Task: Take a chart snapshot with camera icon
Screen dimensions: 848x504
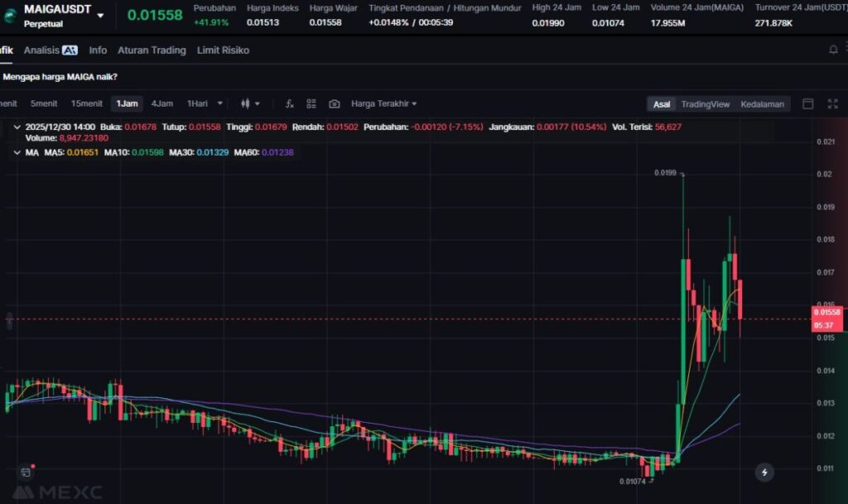Action: click(x=334, y=103)
